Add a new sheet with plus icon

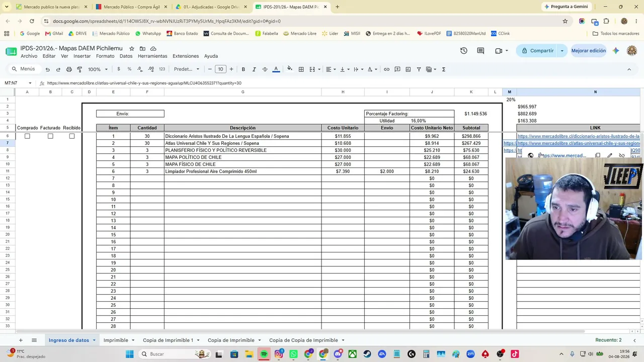pyautogui.click(x=21, y=340)
